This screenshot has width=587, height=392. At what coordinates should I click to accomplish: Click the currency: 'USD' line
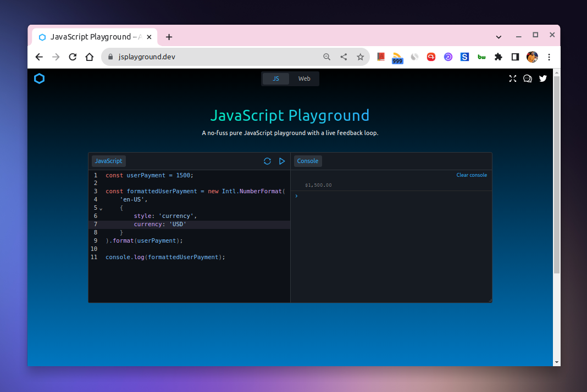click(x=160, y=225)
